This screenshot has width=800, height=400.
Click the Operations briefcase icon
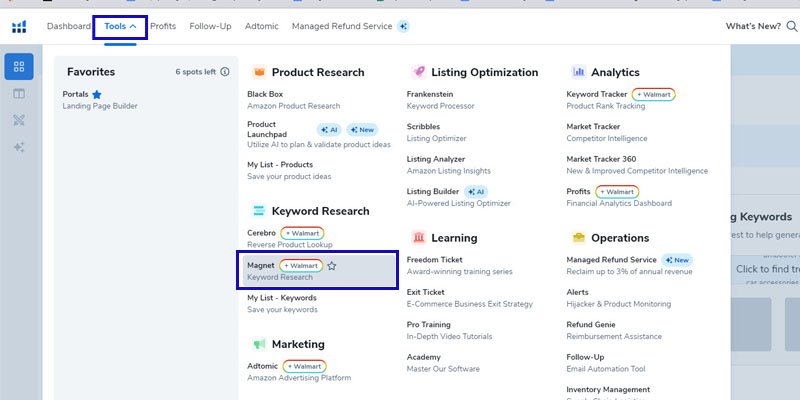[579, 237]
